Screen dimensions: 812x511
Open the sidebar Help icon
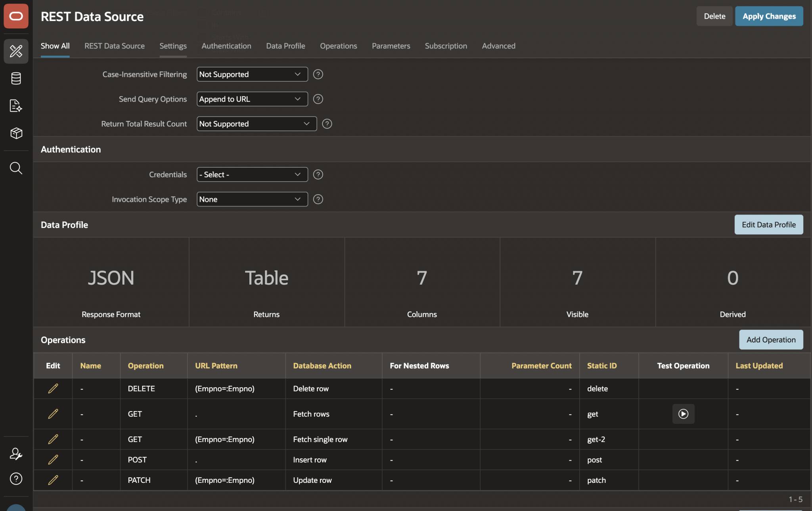(x=16, y=478)
